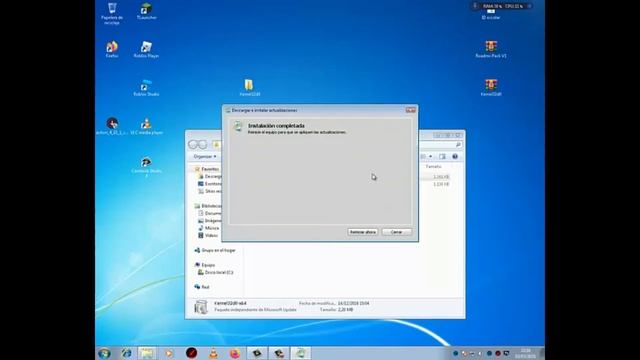
Task: Open Escritorio in Explorer sidebar
Action: click(210, 184)
